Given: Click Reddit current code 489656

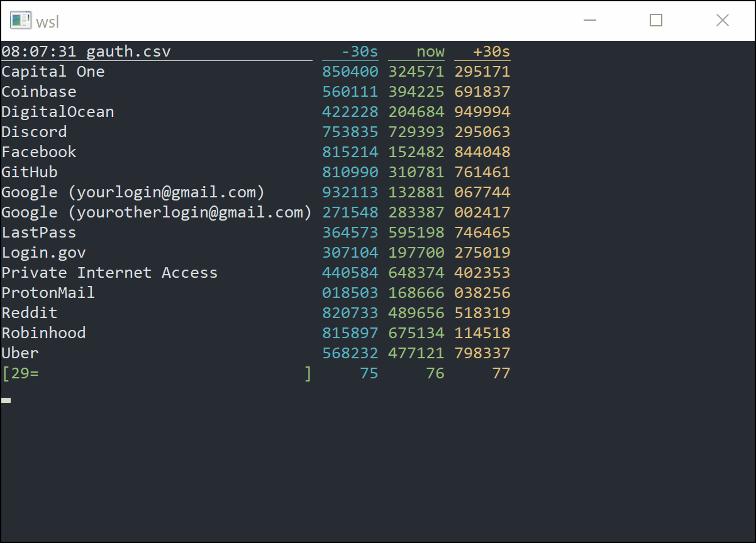Looking at the screenshot, I should pyautogui.click(x=416, y=313).
